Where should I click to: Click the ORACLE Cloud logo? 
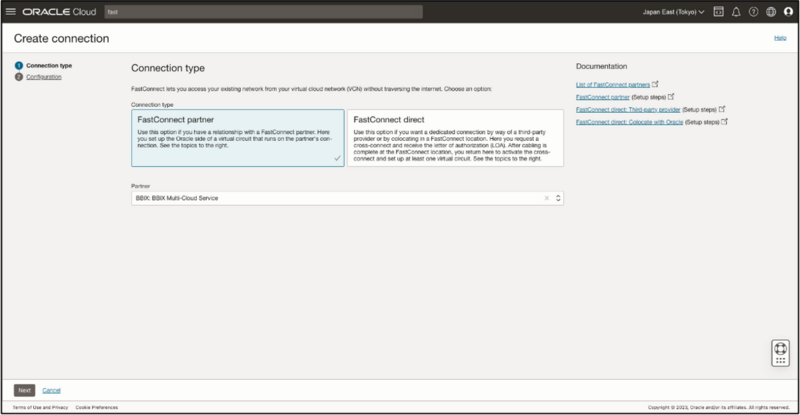pos(59,12)
